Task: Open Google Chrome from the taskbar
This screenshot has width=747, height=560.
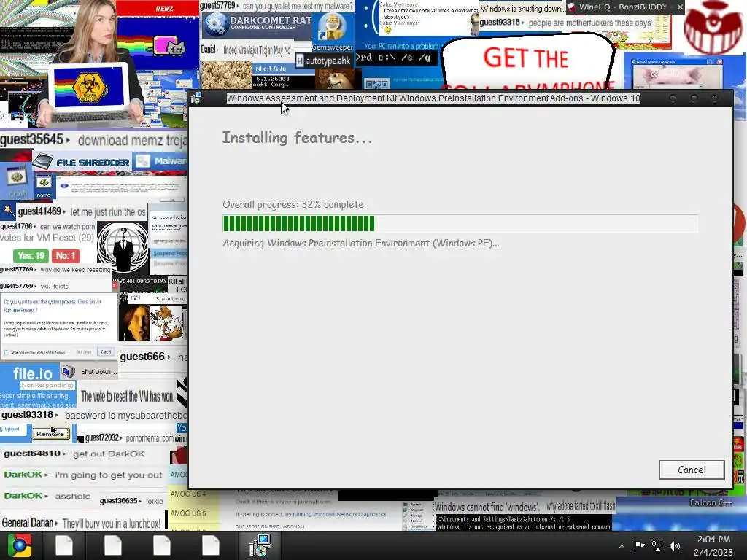Action: [x=20, y=545]
